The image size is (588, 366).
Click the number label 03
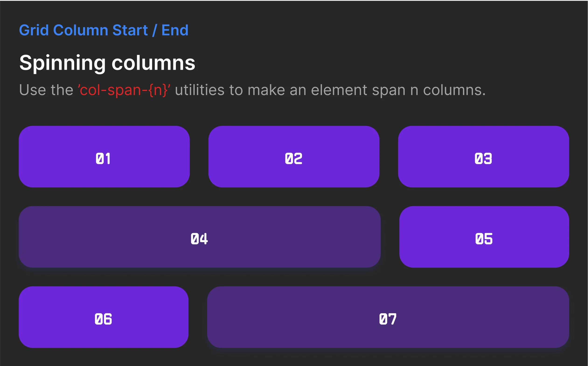(483, 159)
